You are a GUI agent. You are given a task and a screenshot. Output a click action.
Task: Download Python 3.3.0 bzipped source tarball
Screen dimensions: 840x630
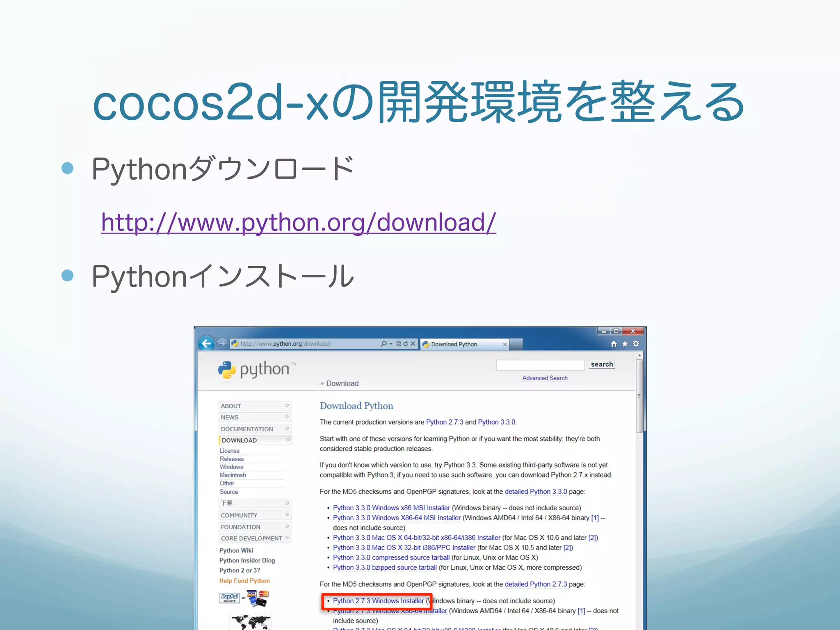coord(385,568)
